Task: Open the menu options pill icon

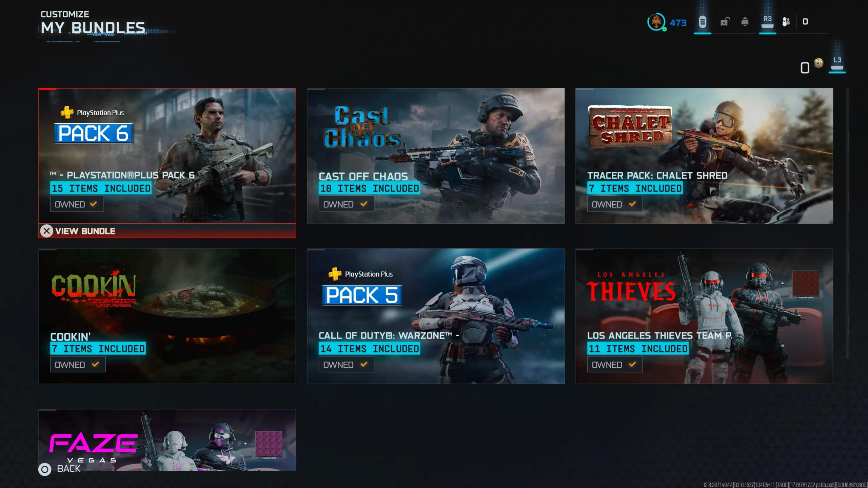Action: pos(702,22)
